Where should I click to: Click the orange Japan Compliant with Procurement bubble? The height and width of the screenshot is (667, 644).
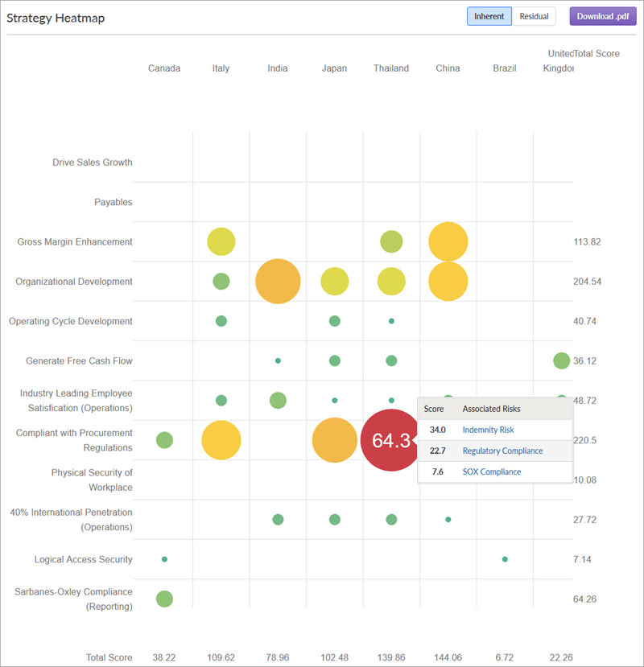point(334,441)
